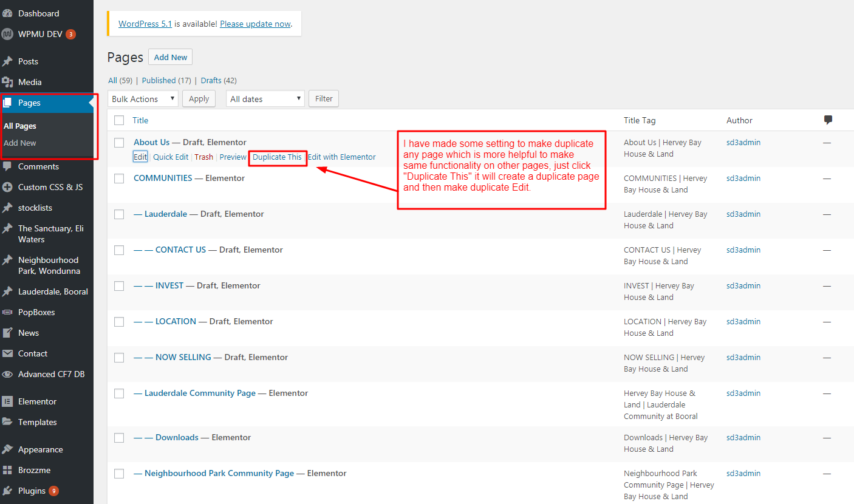Click the Contact envelope icon

pyautogui.click(x=7, y=353)
